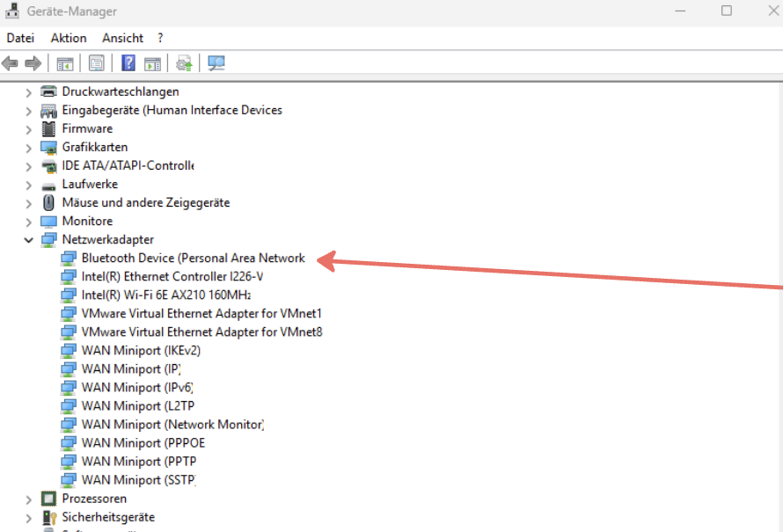The height and width of the screenshot is (532, 783).
Task: Click the Prozessoren CPU icon
Action: [x=48, y=499]
